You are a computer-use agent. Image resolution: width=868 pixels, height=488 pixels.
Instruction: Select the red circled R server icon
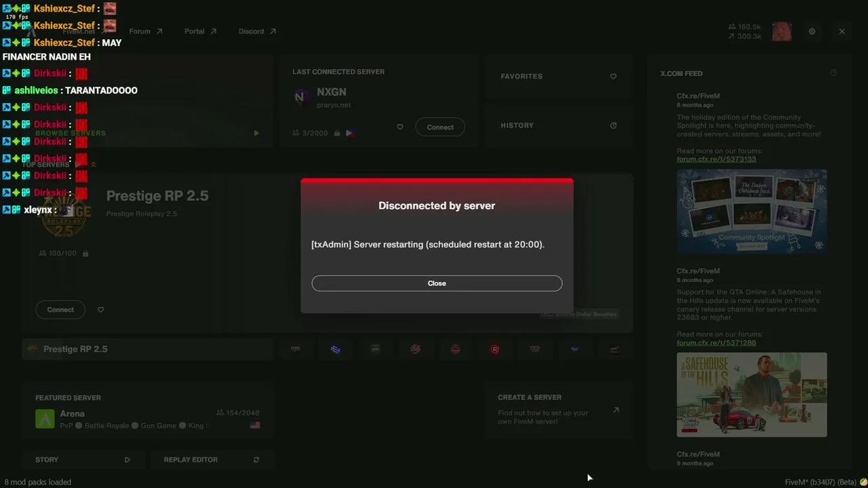pos(495,349)
